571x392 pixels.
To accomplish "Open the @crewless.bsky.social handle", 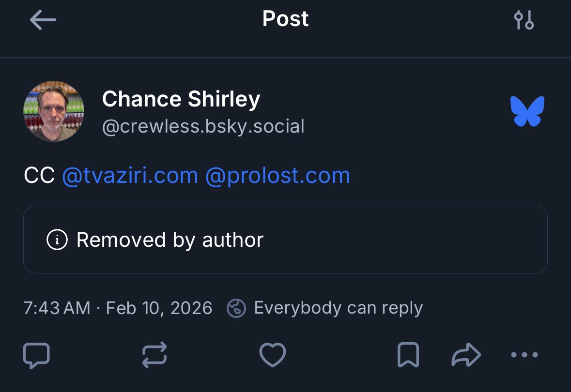I will 203,127.
